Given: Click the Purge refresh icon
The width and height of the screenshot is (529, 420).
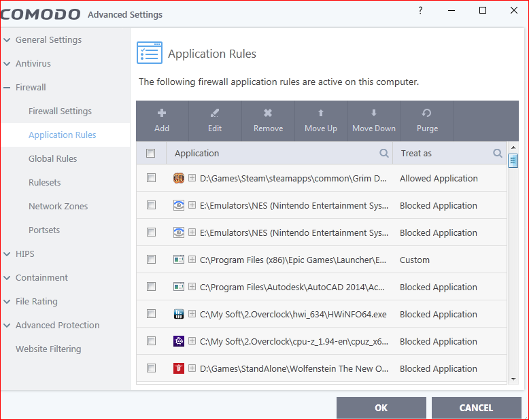Looking at the screenshot, I should [427, 113].
